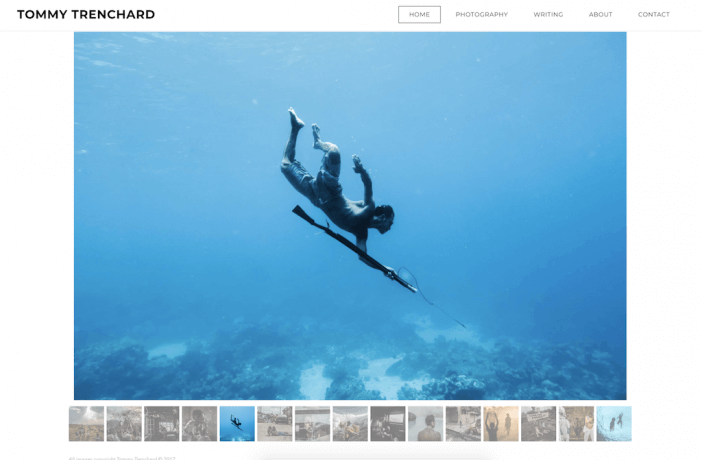Select the thumbnail with a roadside signboard
The width and height of the screenshot is (702, 460).
pos(539,424)
